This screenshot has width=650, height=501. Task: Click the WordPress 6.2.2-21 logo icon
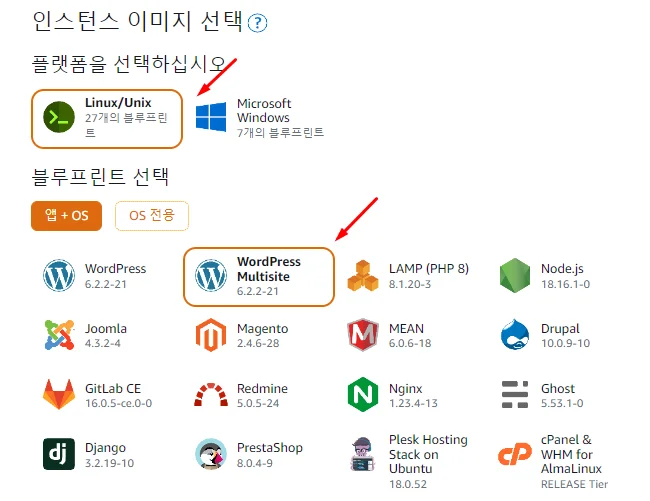(59, 276)
